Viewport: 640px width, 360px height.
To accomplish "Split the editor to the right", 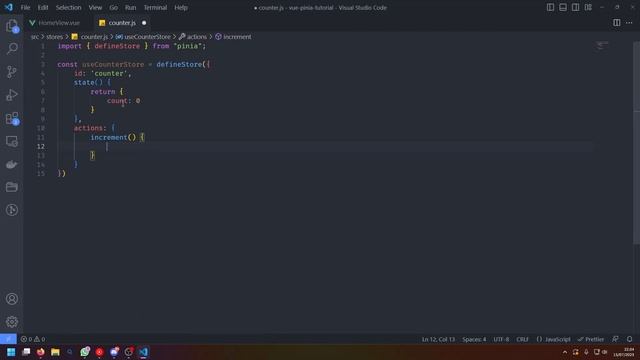I will (x=616, y=23).
